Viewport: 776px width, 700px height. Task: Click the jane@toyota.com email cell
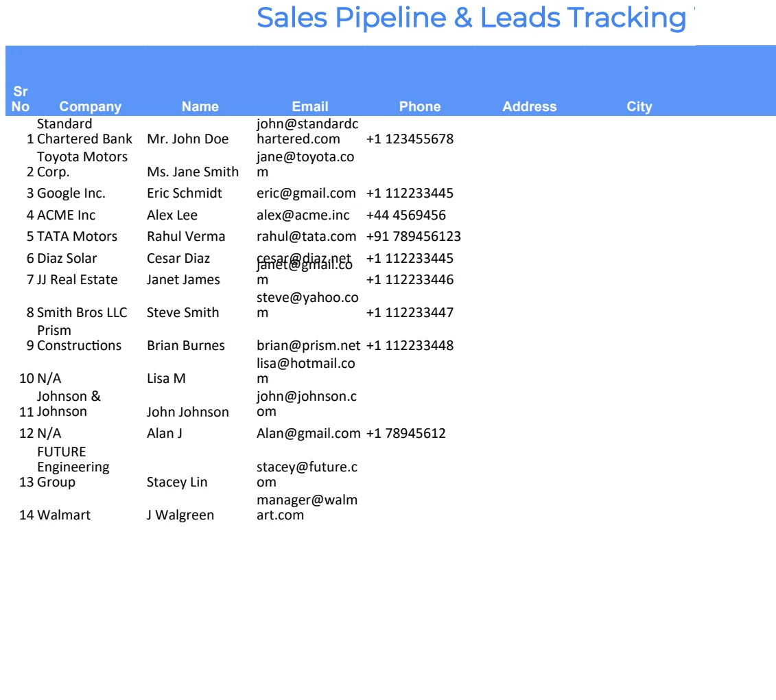click(305, 164)
